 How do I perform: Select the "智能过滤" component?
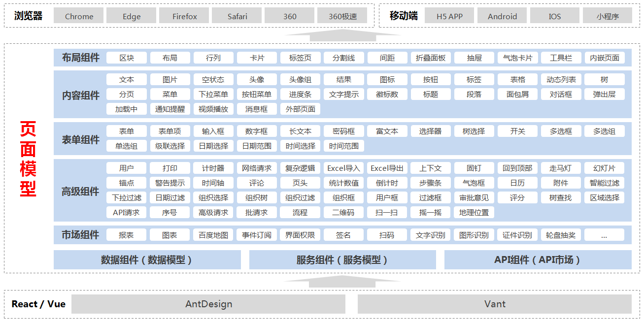(x=605, y=183)
